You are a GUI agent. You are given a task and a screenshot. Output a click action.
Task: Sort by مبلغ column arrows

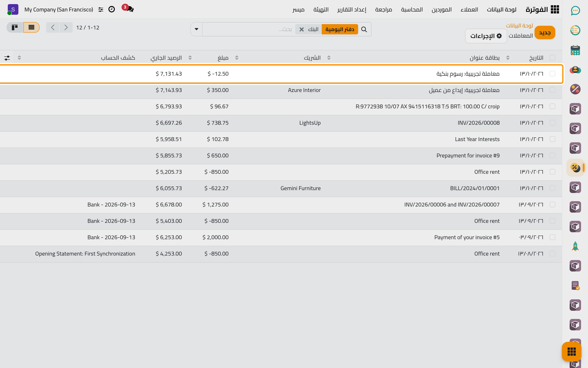pyautogui.click(x=190, y=58)
